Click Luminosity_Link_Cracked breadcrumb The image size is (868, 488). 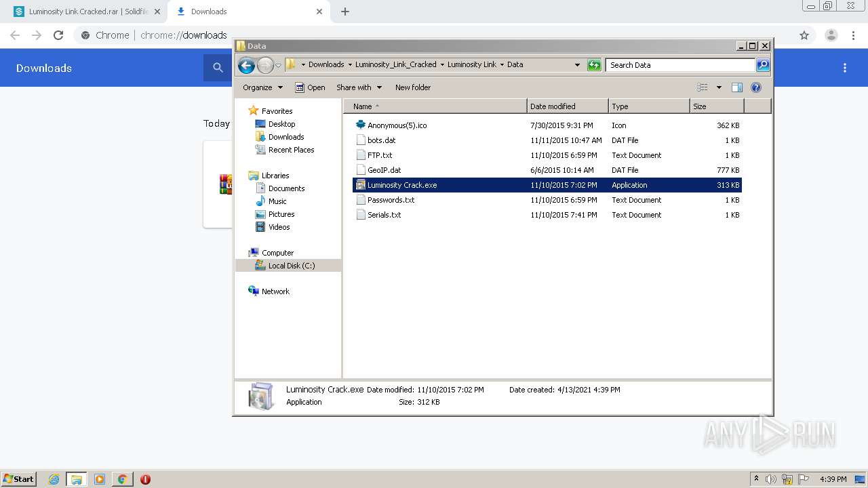point(396,65)
